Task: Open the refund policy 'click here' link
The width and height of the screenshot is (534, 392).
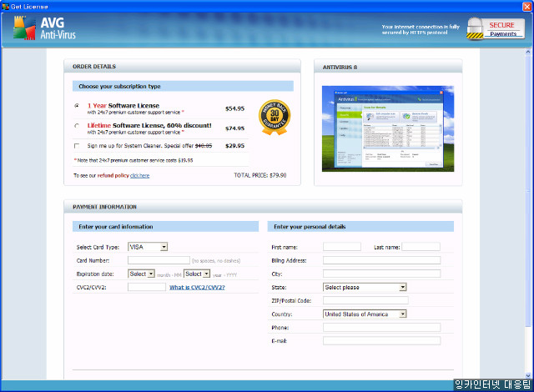Action: [x=139, y=176]
